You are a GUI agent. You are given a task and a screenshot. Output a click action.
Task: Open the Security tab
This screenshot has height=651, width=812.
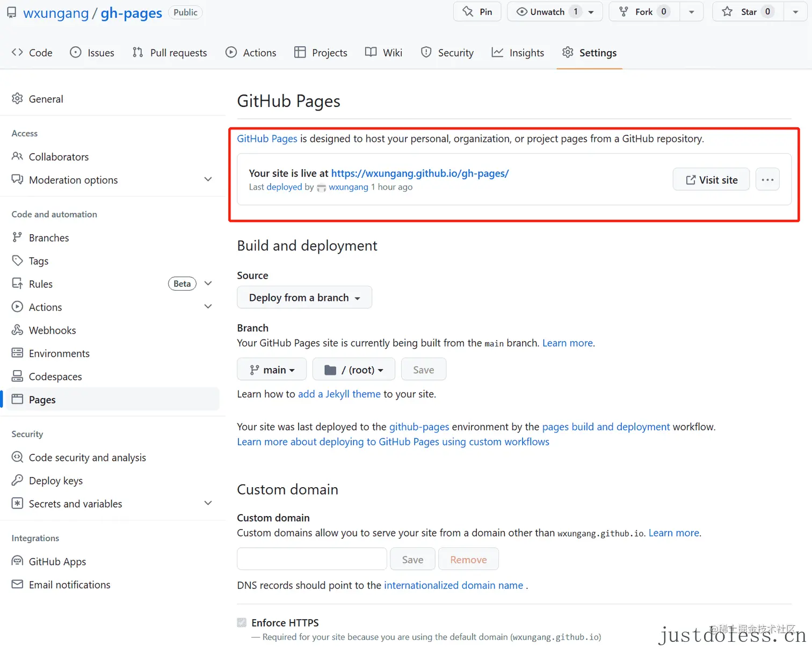click(x=447, y=53)
